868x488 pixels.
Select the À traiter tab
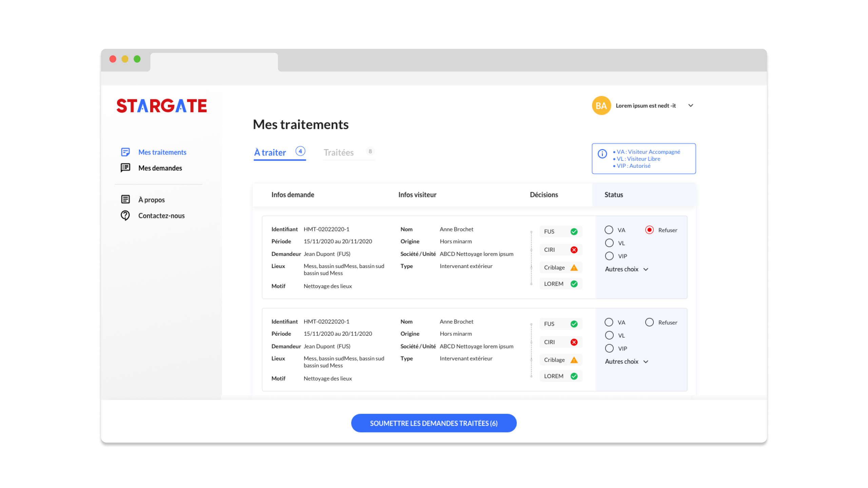click(270, 153)
